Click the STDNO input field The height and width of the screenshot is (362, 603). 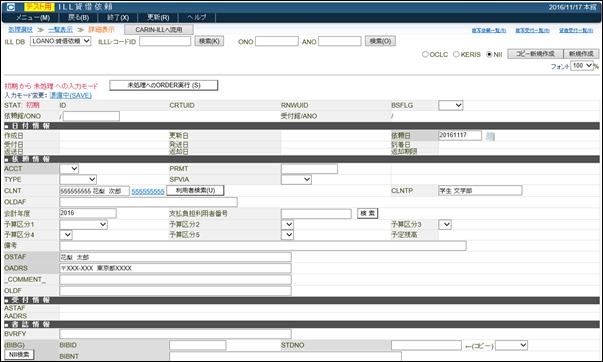tap(426, 345)
